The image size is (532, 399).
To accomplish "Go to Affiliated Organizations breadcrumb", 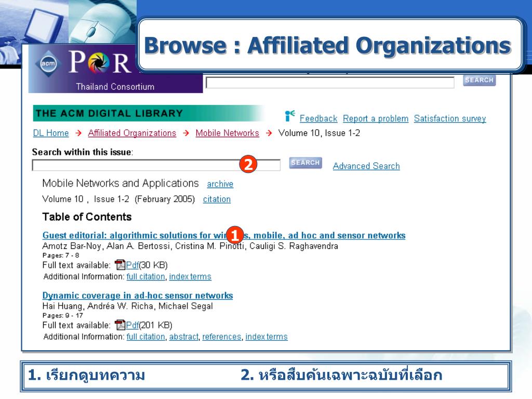I will [132, 133].
